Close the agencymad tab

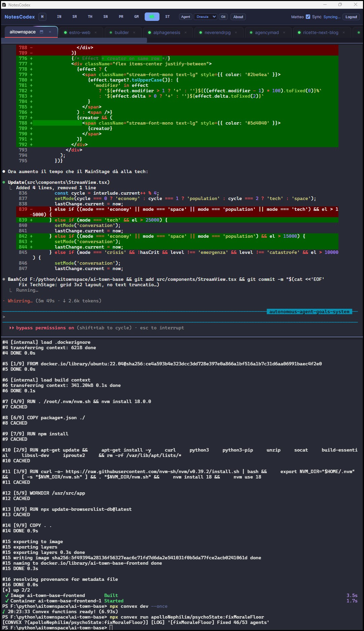click(x=284, y=33)
